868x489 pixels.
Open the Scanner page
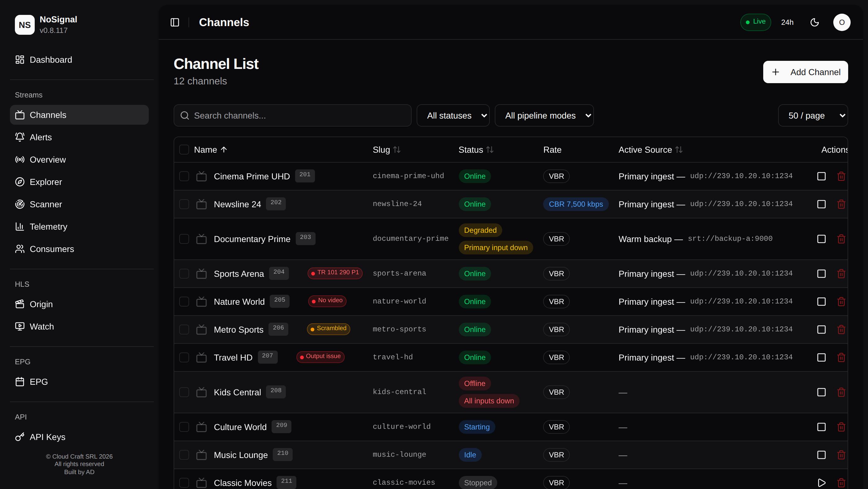tap(79, 204)
